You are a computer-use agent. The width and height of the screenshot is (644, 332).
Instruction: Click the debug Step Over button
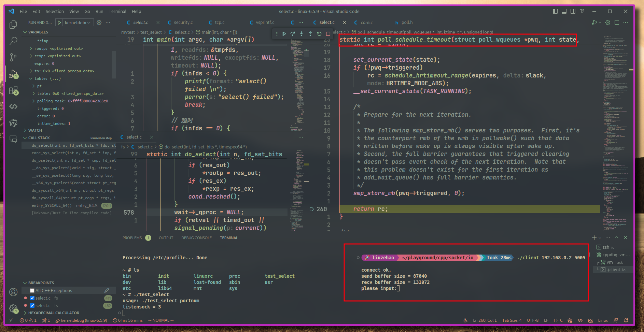(x=293, y=34)
